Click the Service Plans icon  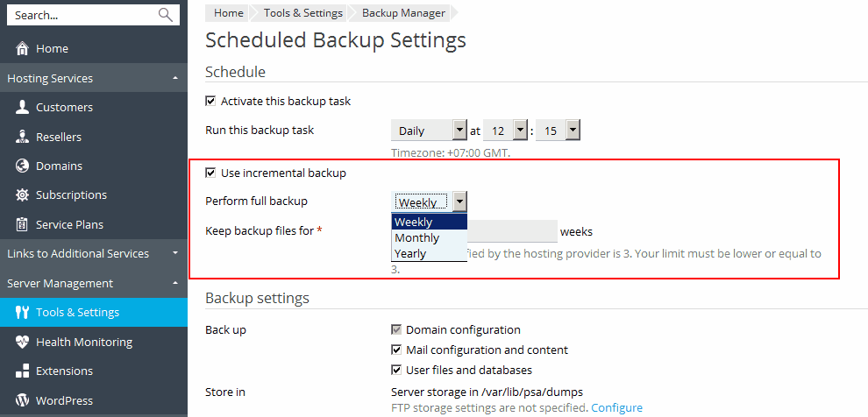point(23,224)
